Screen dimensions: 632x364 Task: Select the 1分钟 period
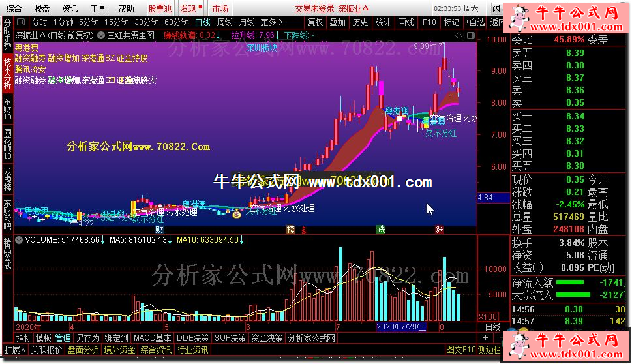(64, 22)
